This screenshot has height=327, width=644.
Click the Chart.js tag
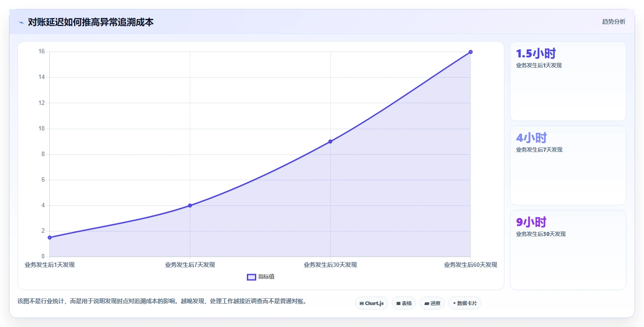click(371, 303)
